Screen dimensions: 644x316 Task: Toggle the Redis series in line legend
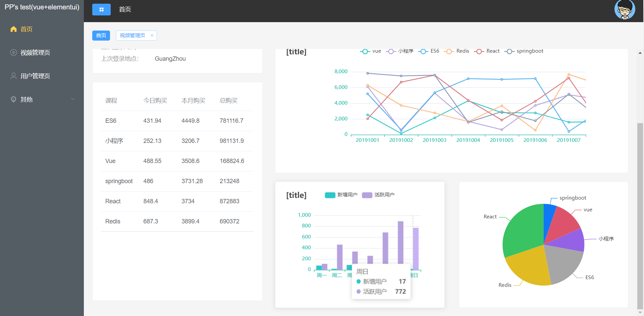457,51
